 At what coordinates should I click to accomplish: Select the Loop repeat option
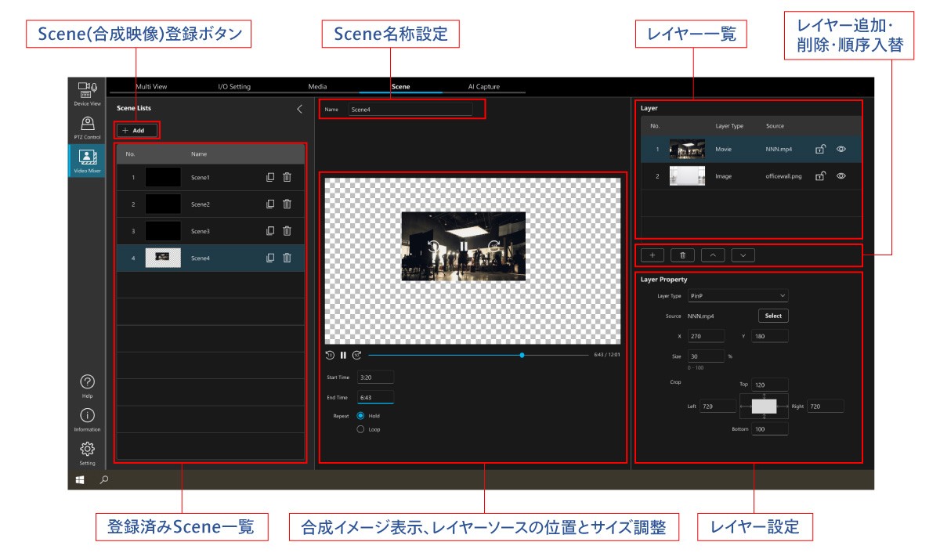click(361, 429)
